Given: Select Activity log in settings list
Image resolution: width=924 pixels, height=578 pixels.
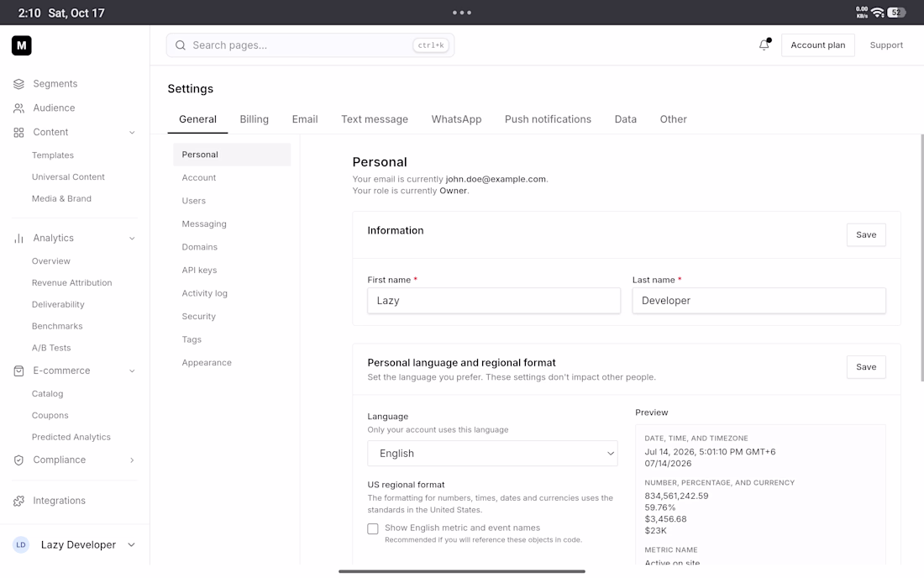Looking at the screenshot, I should click(204, 293).
